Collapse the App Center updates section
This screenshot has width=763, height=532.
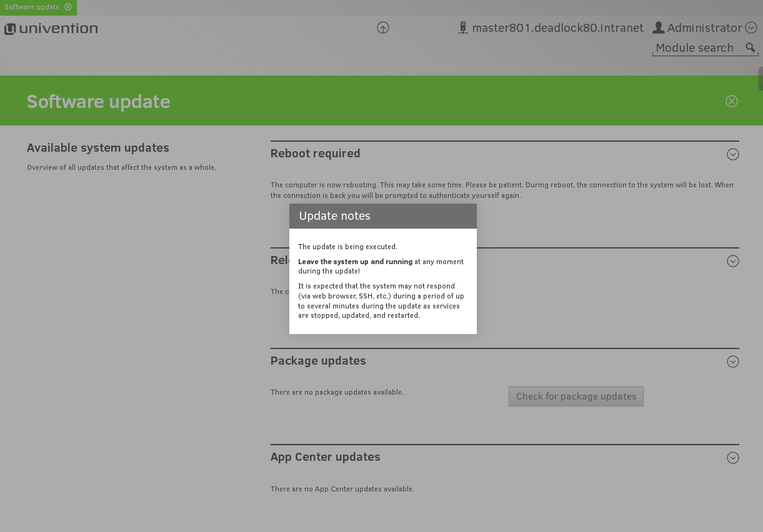pos(733,458)
